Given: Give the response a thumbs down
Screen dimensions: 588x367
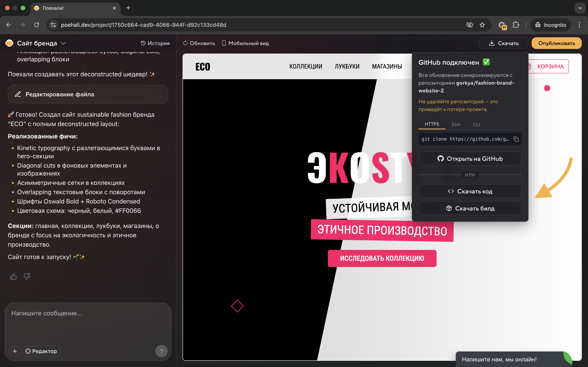Looking at the screenshot, I should click(27, 277).
